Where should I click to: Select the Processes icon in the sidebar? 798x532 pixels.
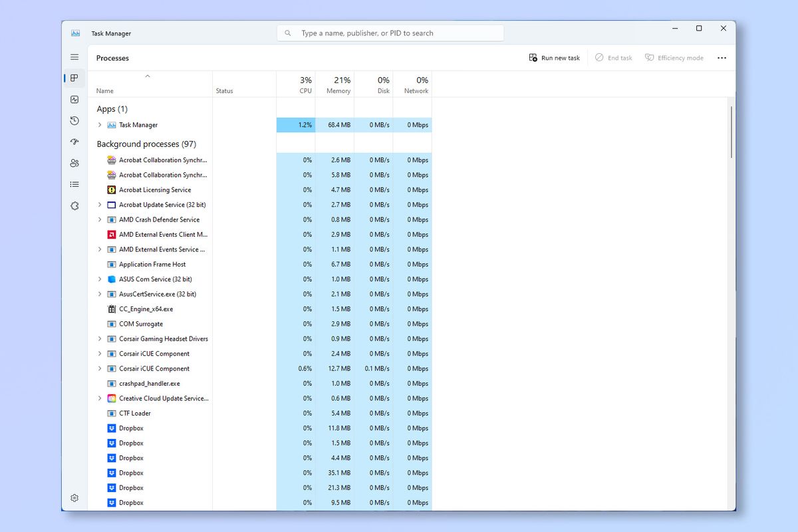74,78
